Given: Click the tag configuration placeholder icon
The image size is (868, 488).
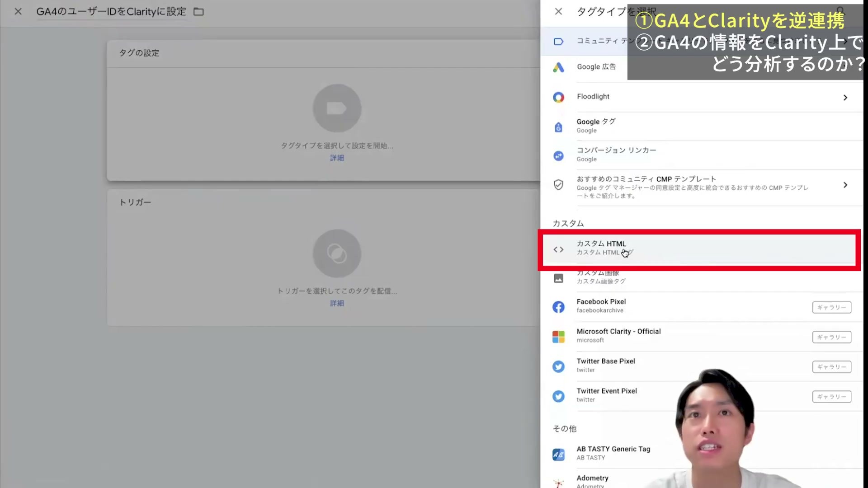Looking at the screenshot, I should (x=337, y=108).
